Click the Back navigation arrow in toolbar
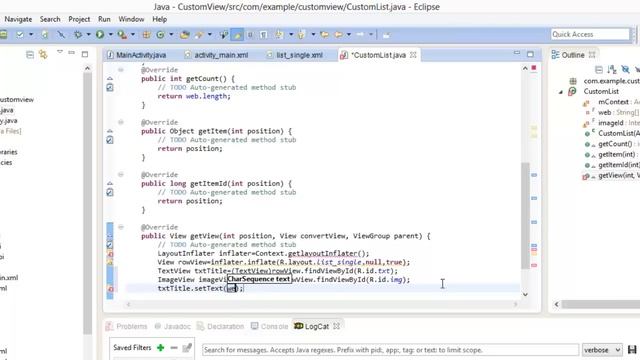The width and height of the screenshot is (640, 360). coord(338,35)
